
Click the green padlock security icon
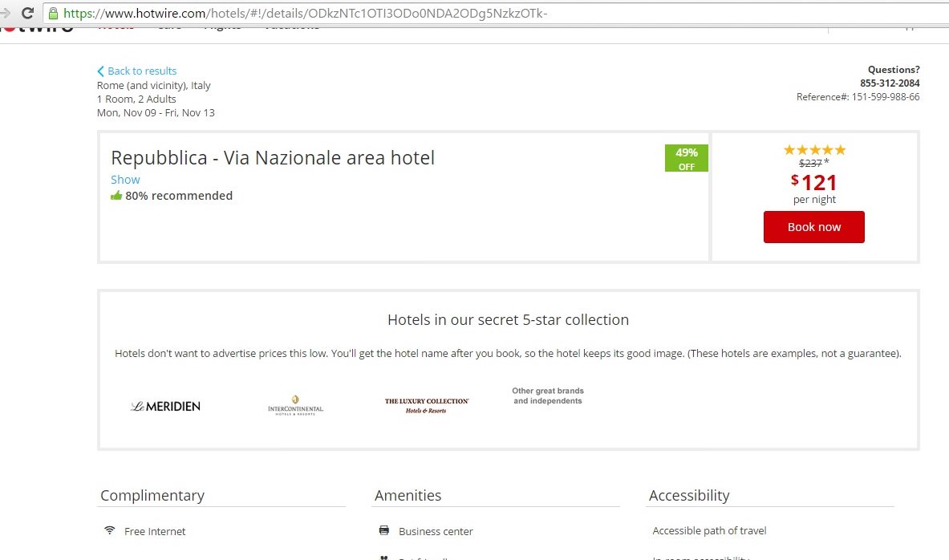click(x=53, y=14)
